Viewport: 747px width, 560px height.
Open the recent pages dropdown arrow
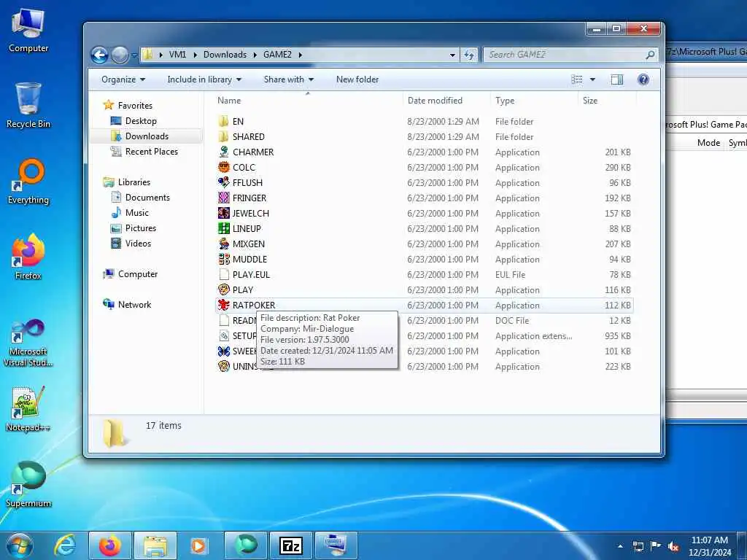(134, 55)
